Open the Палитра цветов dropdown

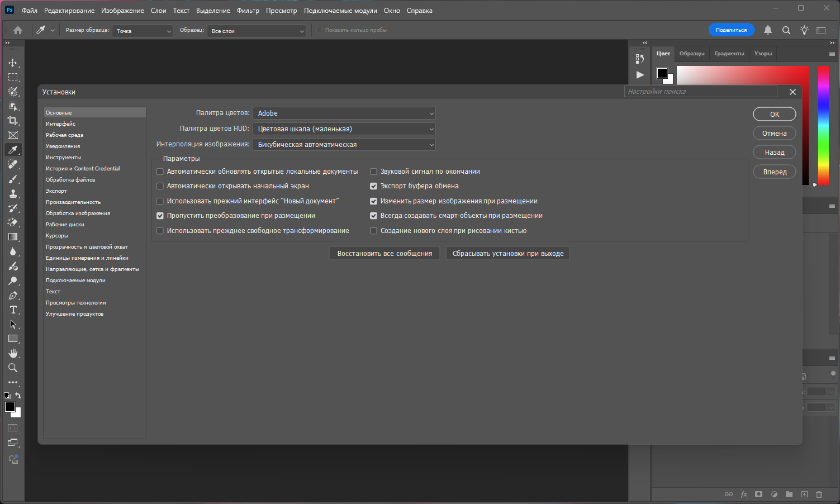tap(344, 113)
